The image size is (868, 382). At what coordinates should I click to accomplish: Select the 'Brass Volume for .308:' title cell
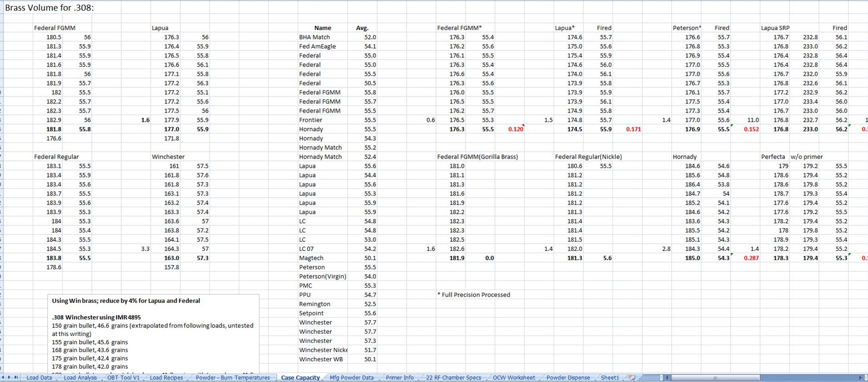49,8
